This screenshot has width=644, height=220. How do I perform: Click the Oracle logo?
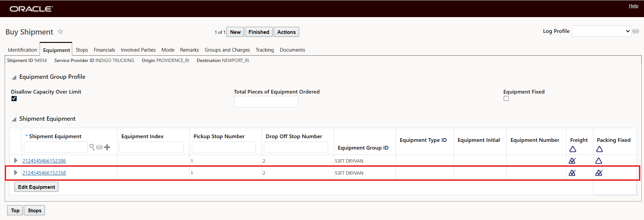tap(31, 9)
